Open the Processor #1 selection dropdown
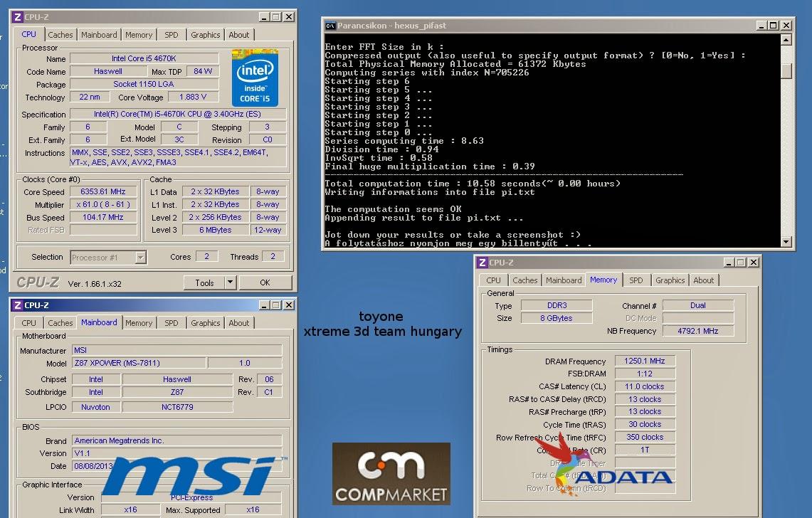The height and width of the screenshot is (518, 812). pyautogui.click(x=140, y=258)
